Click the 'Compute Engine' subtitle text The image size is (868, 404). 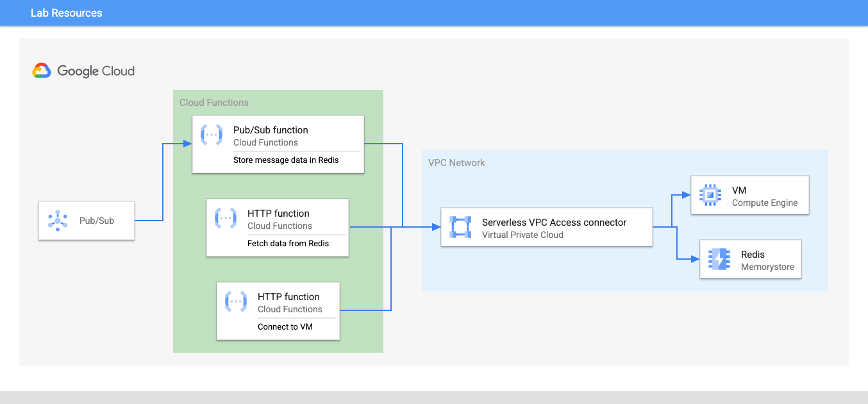pyautogui.click(x=765, y=203)
